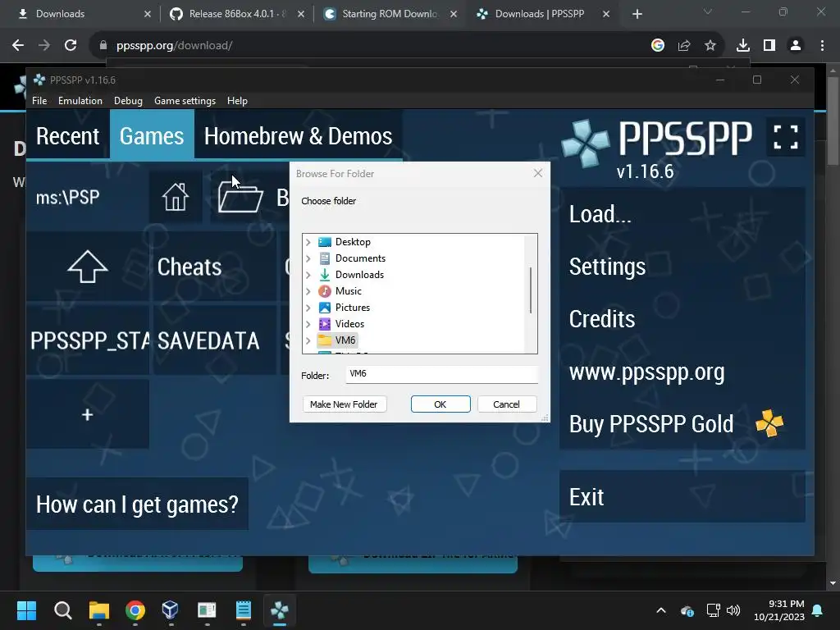
Task: Open the Help menu
Action: tap(237, 101)
